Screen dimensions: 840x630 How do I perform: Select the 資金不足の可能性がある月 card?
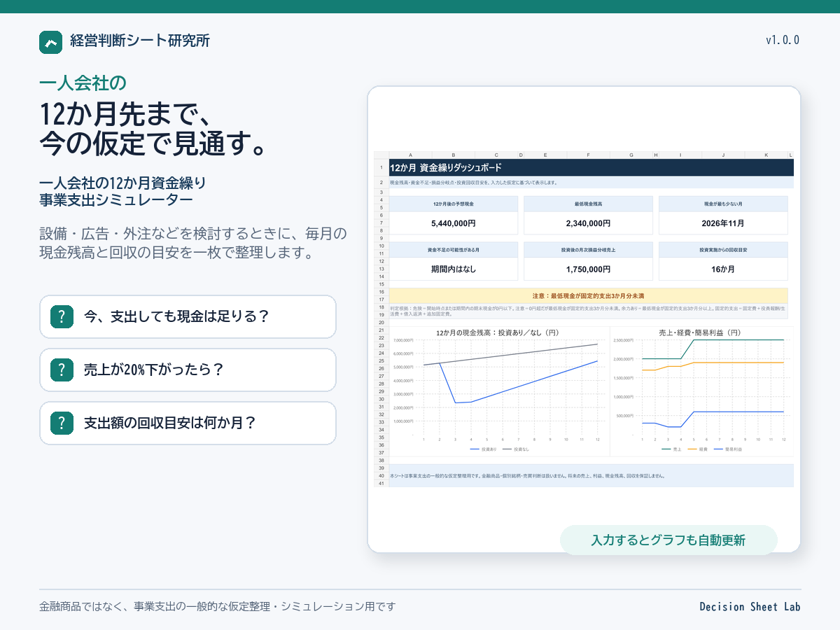[x=454, y=260]
